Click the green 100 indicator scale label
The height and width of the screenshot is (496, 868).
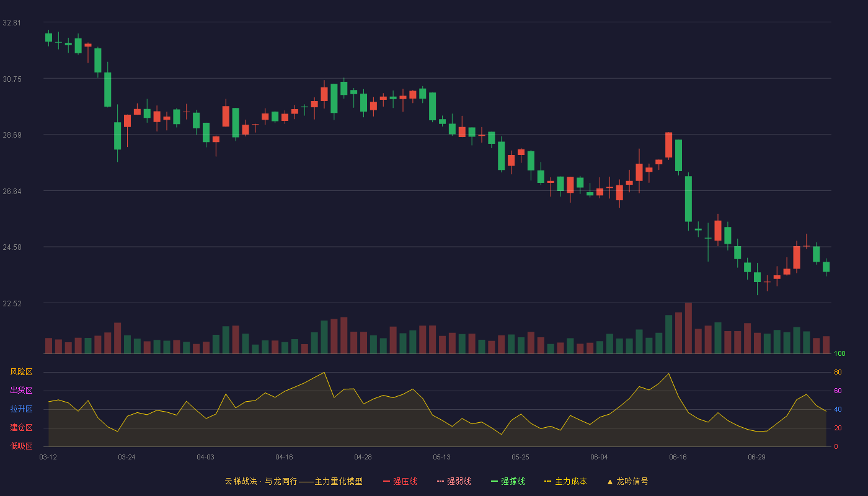click(x=839, y=354)
